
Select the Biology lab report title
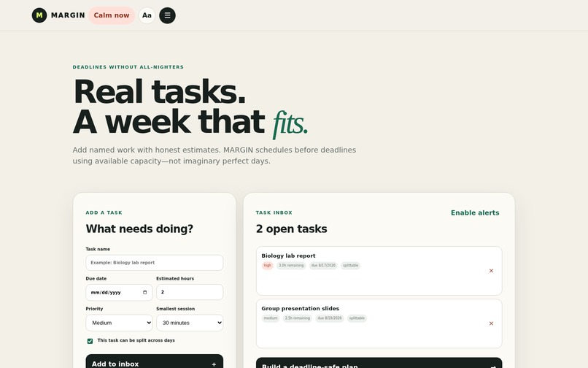click(288, 256)
